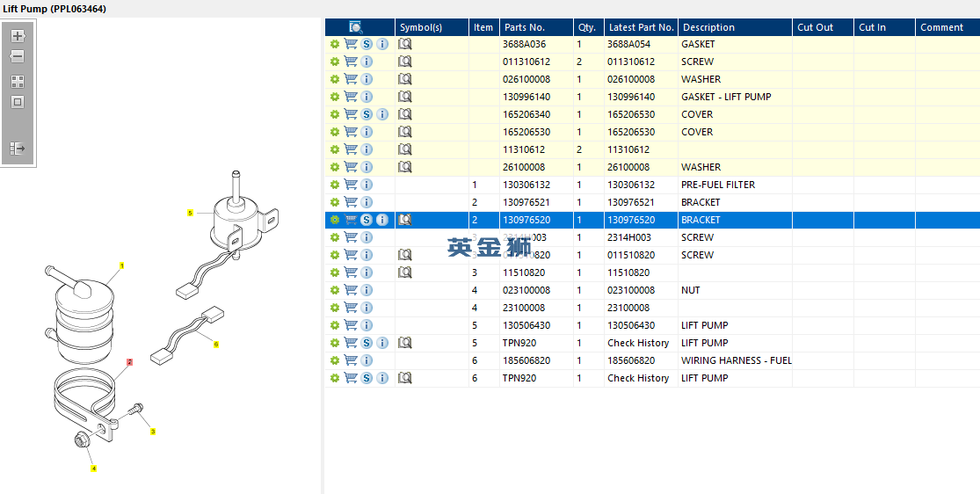Add SCREW 2314H003 to cart
Viewport: 980px width, 494px height.
point(351,237)
